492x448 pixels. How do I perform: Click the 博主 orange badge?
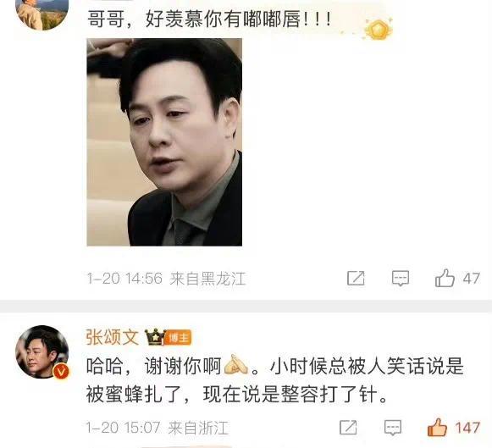pos(178,338)
